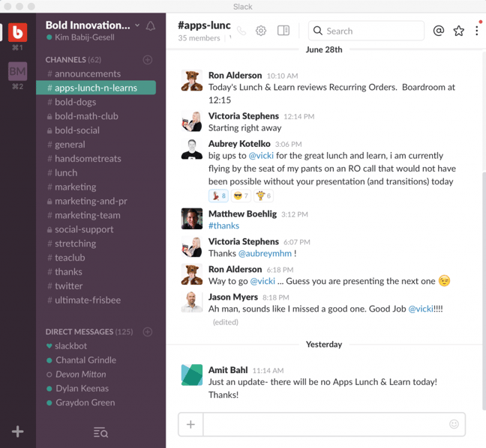Open the more options vertical dots

(477, 31)
